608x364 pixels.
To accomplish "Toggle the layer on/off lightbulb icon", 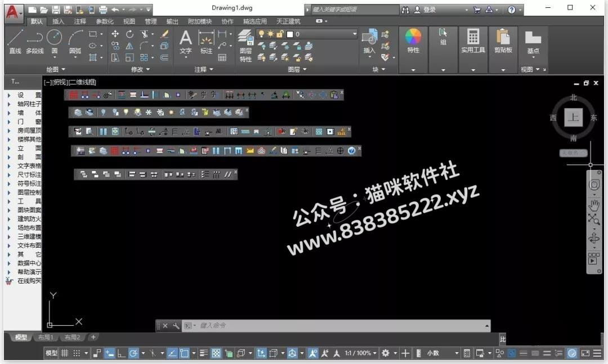I will 262,34.
